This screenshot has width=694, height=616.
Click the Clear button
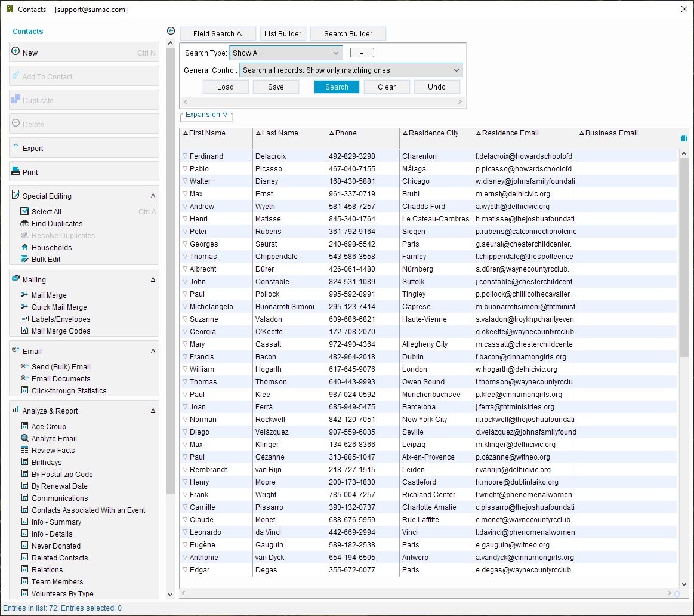tap(387, 87)
